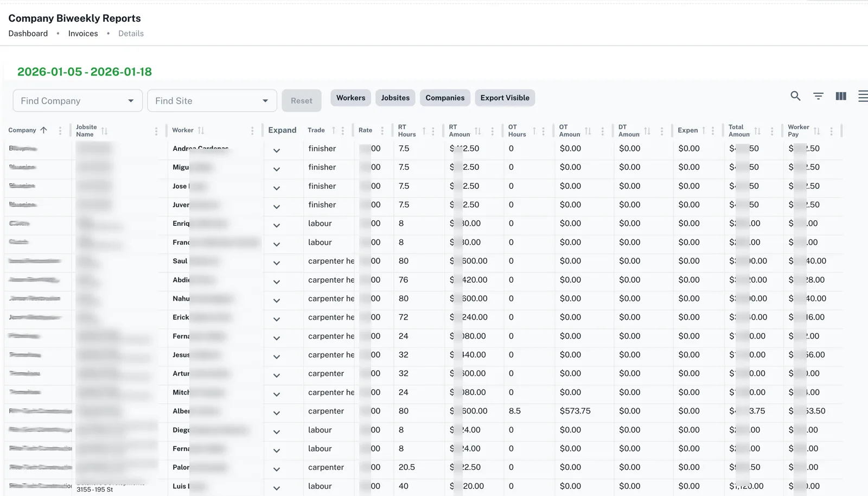Sort by Company column arrow
The height and width of the screenshot is (496, 868).
pos(44,130)
